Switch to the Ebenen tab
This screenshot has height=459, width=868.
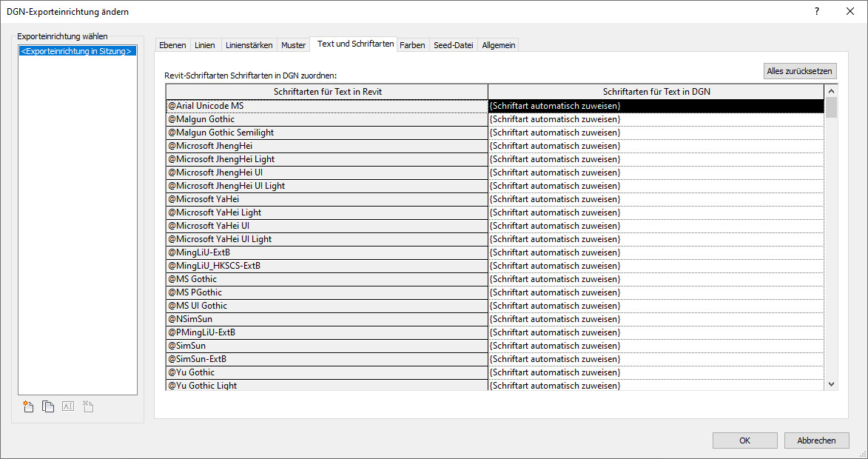(x=172, y=45)
